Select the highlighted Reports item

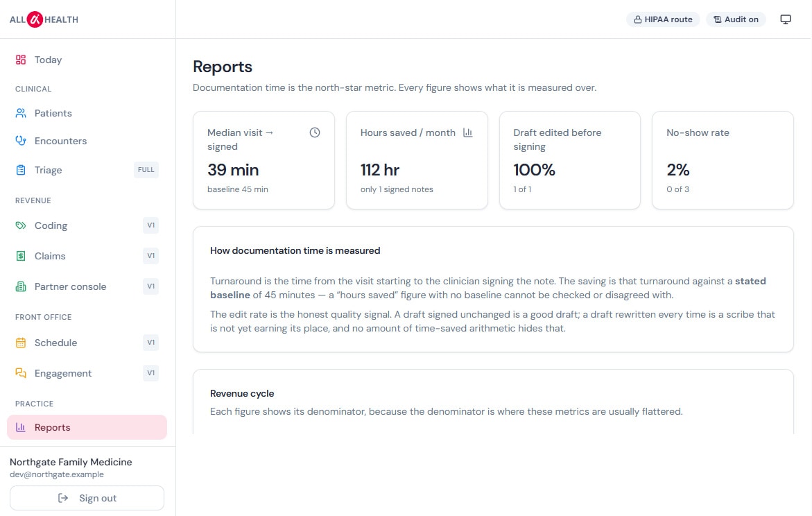click(x=87, y=427)
